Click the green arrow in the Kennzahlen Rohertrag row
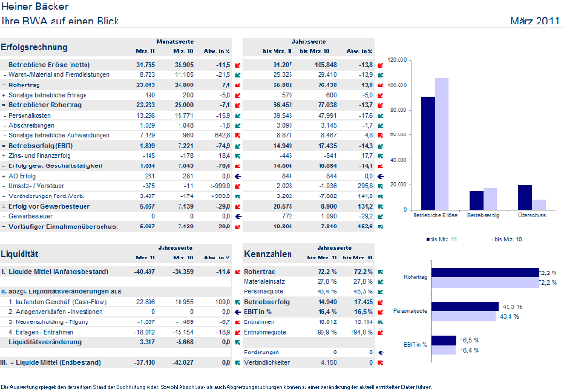The height and width of the screenshot is (392, 564). (x=380, y=272)
